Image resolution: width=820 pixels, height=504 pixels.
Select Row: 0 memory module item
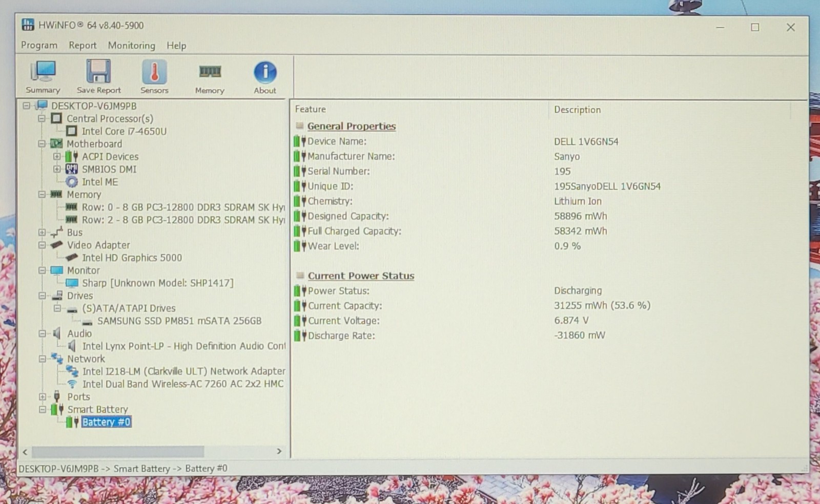183,207
